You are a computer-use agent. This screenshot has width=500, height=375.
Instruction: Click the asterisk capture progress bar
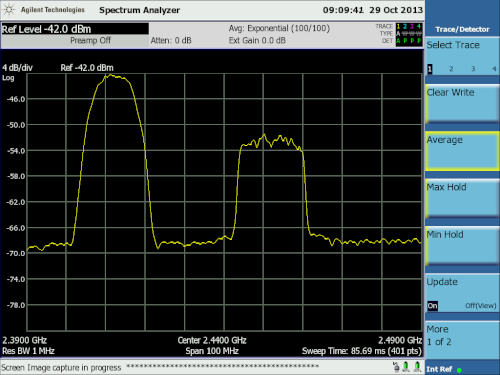point(222,366)
